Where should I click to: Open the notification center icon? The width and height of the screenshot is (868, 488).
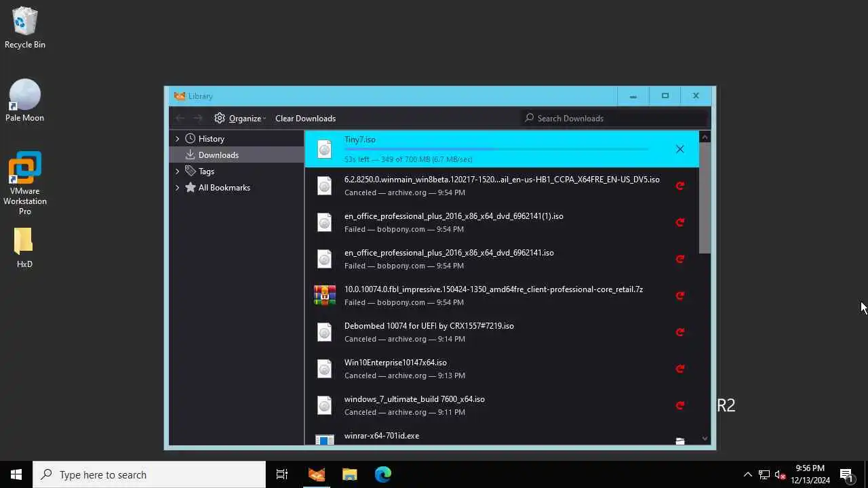pyautogui.click(x=846, y=474)
